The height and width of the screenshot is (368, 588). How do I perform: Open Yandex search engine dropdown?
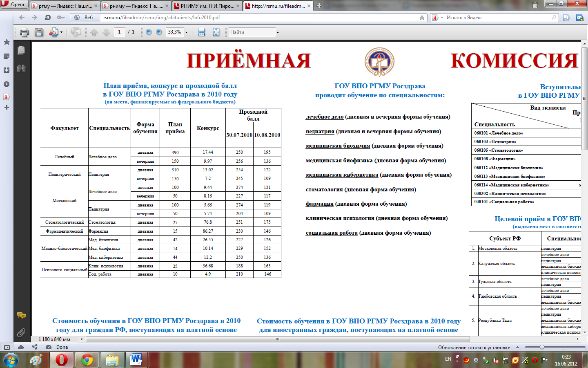pyautogui.click(x=438, y=18)
